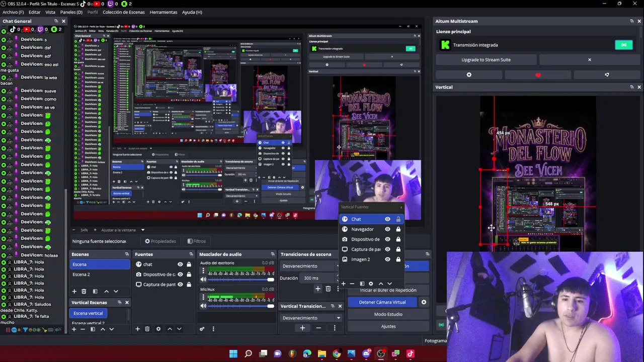Click the red heart donate button
644x362 pixels.
[x=538, y=75]
